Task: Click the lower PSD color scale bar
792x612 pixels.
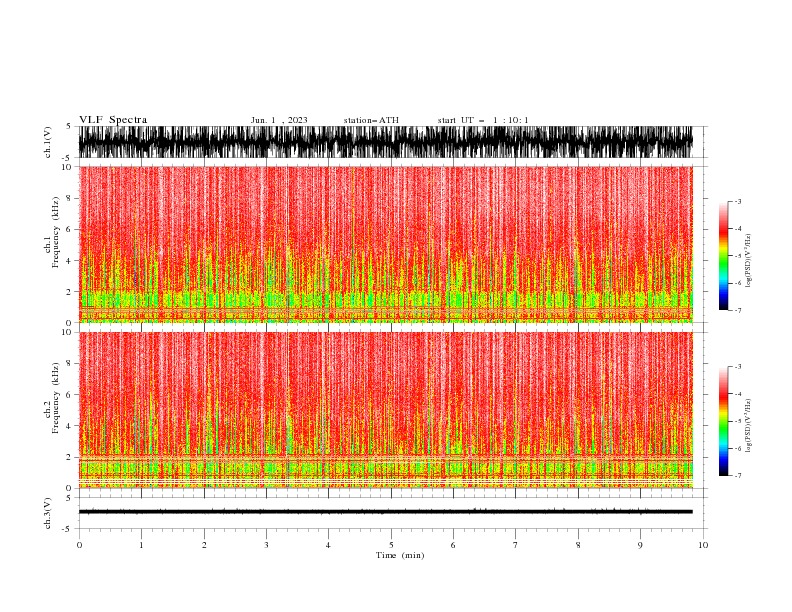Action: point(723,421)
